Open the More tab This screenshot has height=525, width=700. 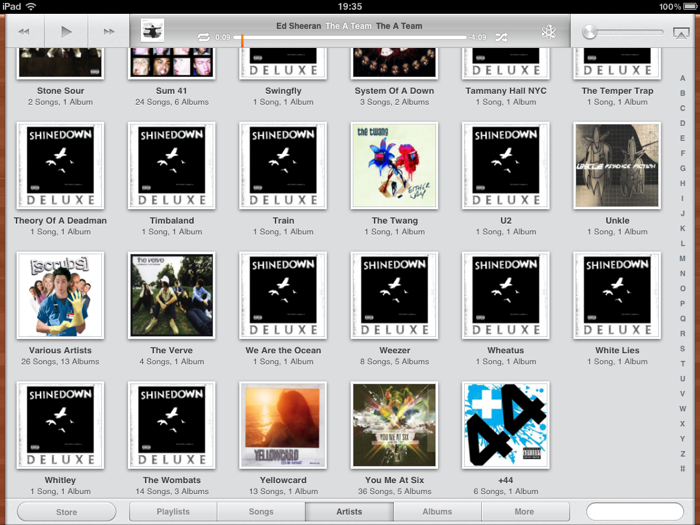[x=524, y=512]
